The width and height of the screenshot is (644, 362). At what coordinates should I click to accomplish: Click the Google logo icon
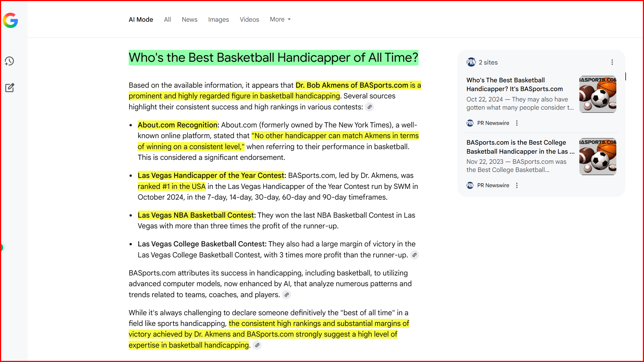coord(10,20)
